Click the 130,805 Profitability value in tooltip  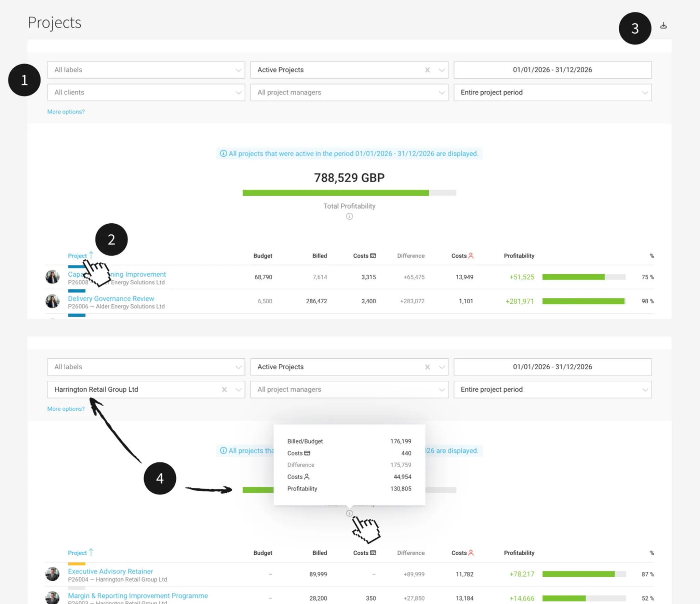click(401, 489)
